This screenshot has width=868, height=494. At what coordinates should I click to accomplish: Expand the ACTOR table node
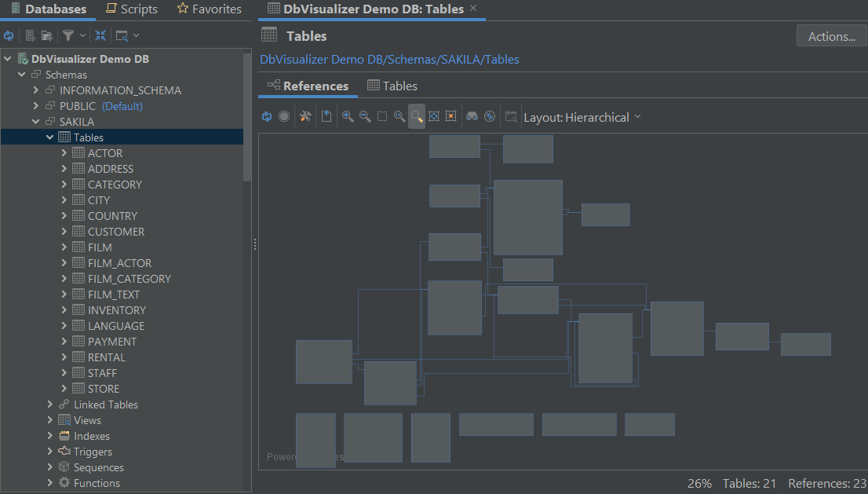[64, 153]
